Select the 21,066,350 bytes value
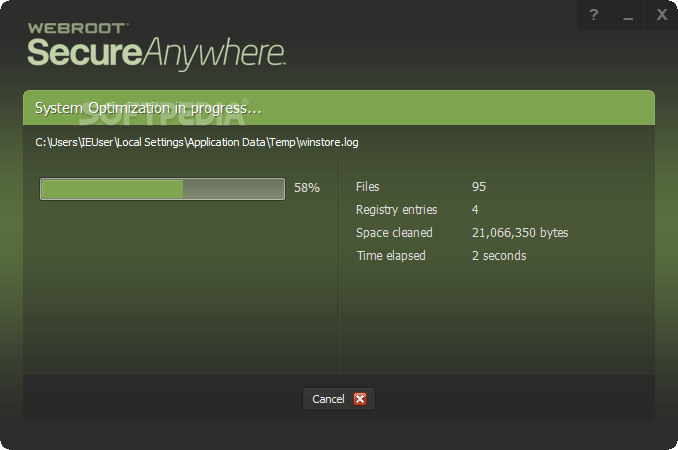Viewport: 678px width, 450px height. 520,233
